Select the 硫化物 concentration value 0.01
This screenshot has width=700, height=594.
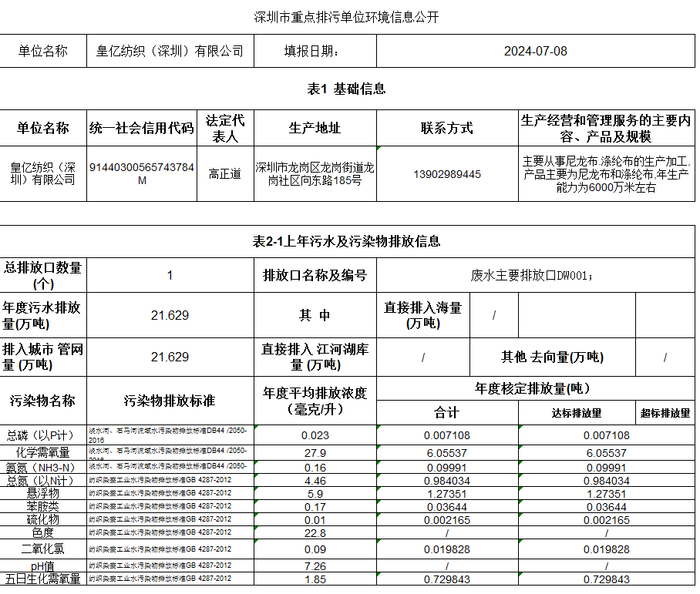pyautogui.click(x=315, y=520)
